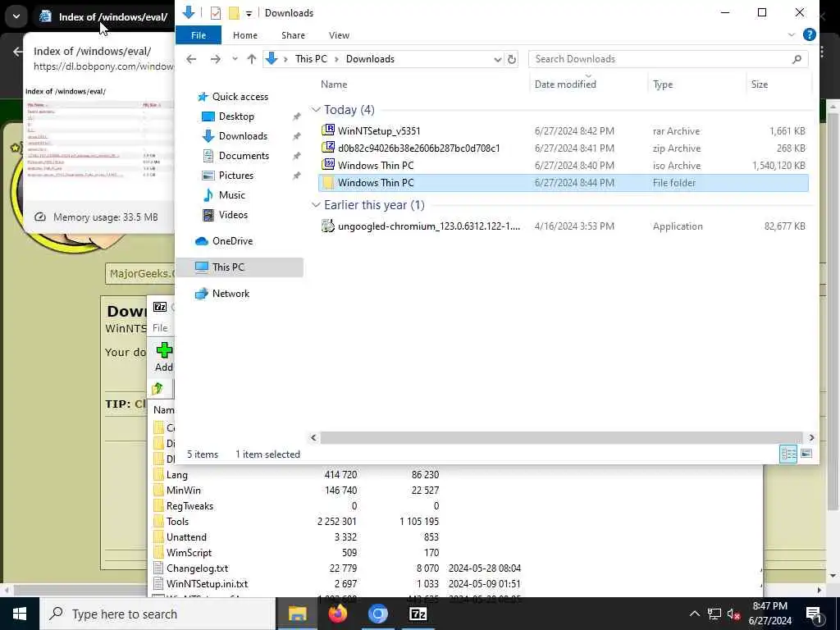Select RegTweaks folder in 7-Zip
This screenshot has width=840, height=630.
click(189, 505)
